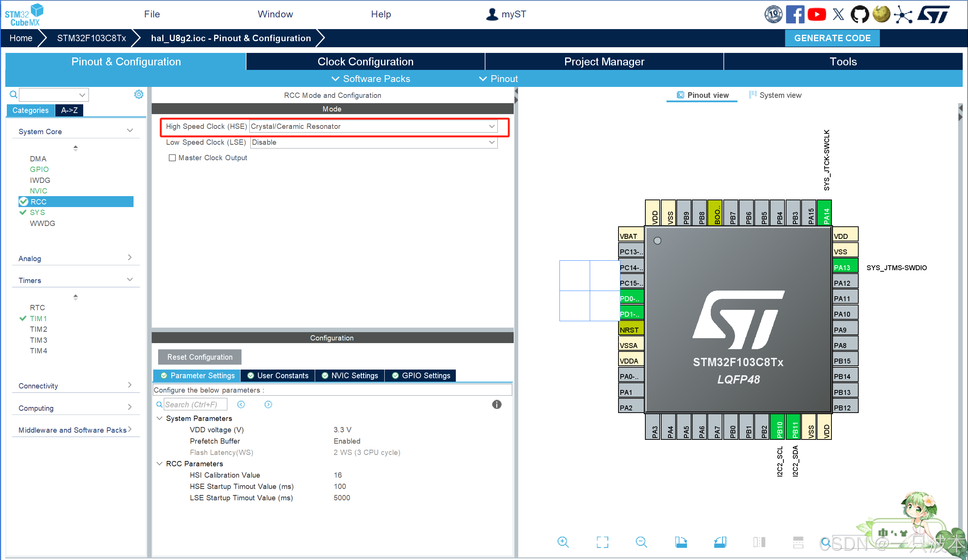The width and height of the screenshot is (968, 560).
Task: Click the parameter Search (Ctrl+F) field
Action: click(195, 404)
